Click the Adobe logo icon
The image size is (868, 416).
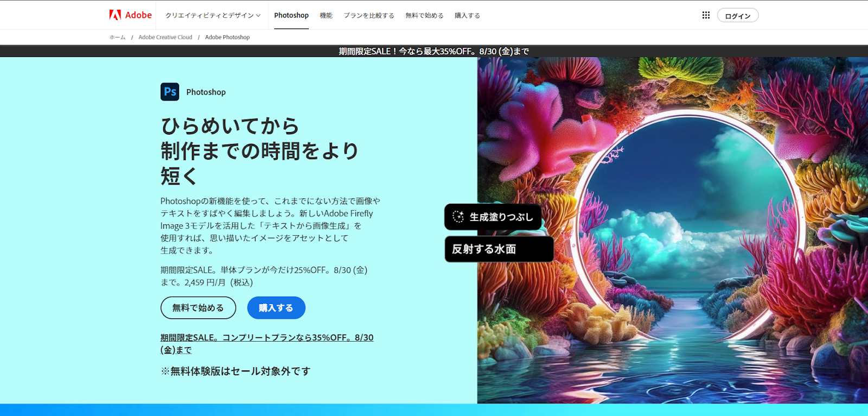(115, 15)
